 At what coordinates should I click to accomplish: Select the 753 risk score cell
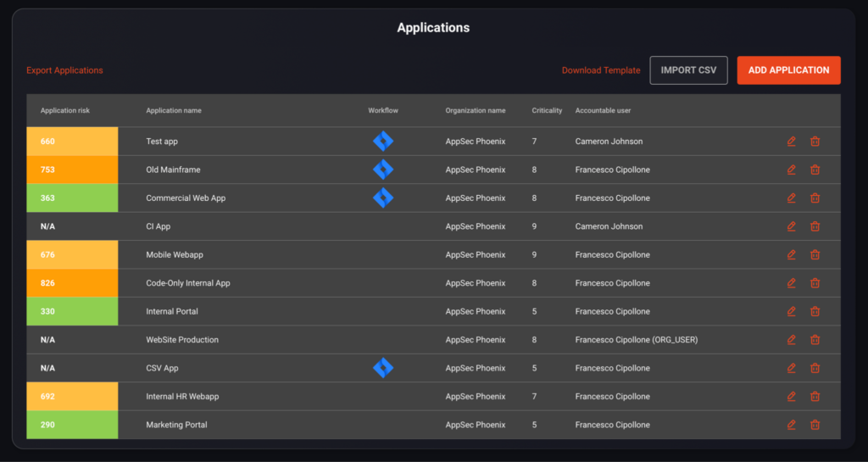pos(72,170)
